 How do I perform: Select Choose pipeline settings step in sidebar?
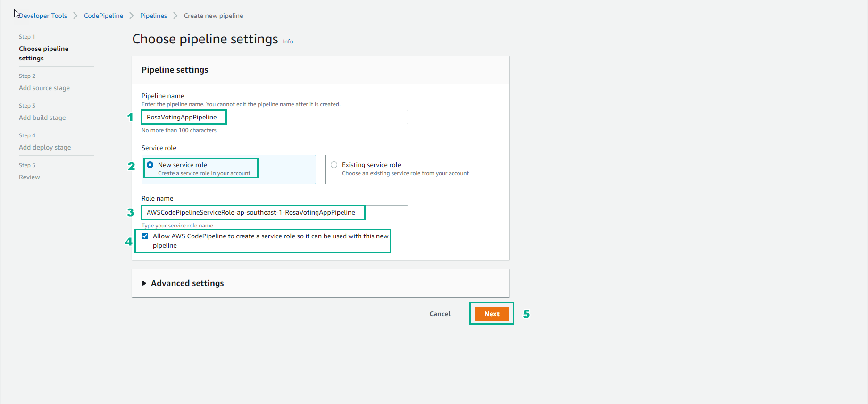coord(43,53)
